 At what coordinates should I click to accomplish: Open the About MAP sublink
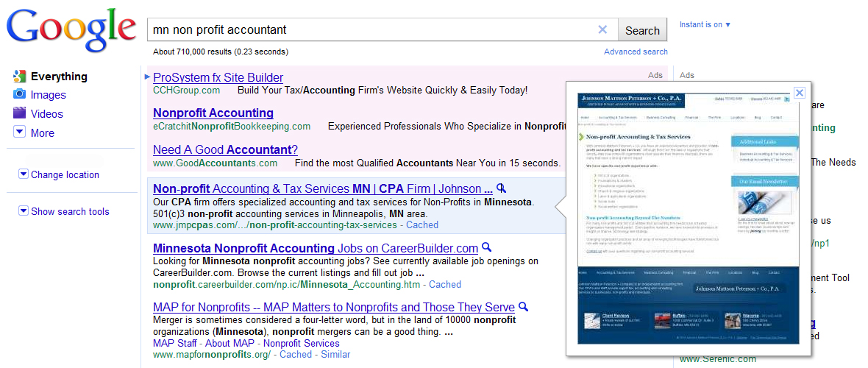click(230, 343)
